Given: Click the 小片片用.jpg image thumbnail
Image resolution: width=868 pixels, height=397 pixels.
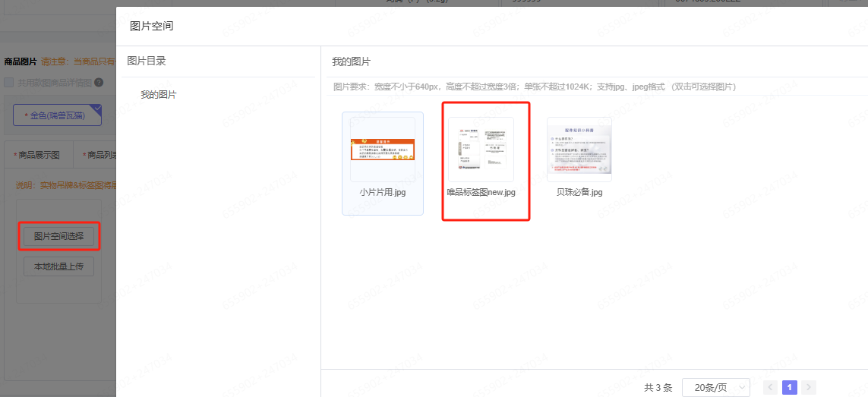Looking at the screenshot, I should (x=383, y=150).
